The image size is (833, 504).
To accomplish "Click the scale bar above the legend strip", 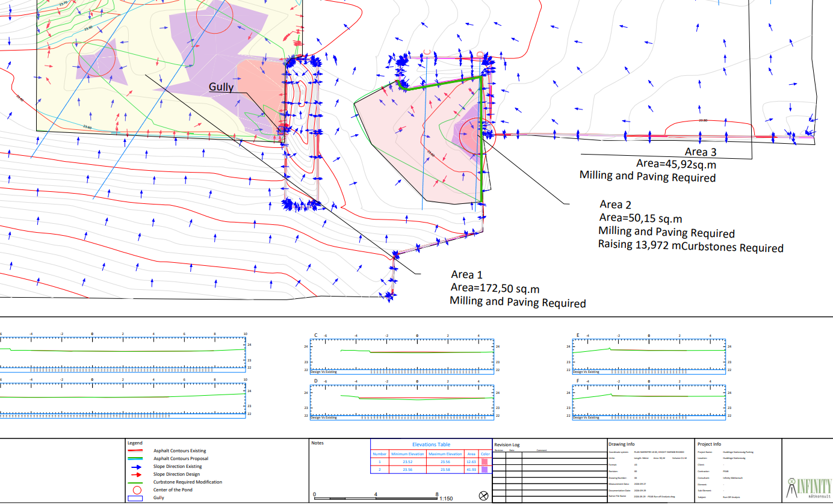I will click(376, 499).
